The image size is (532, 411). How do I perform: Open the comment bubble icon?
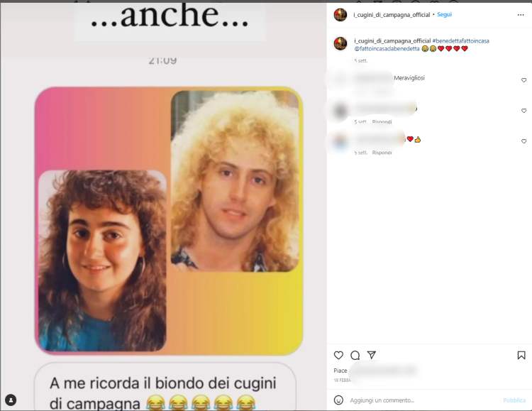coord(355,356)
